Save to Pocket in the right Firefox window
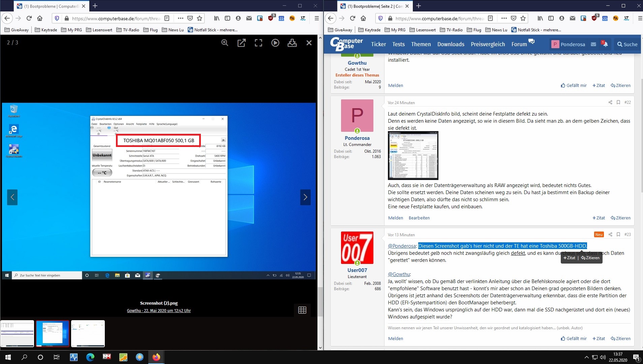643x364 pixels. pyautogui.click(x=514, y=18)
